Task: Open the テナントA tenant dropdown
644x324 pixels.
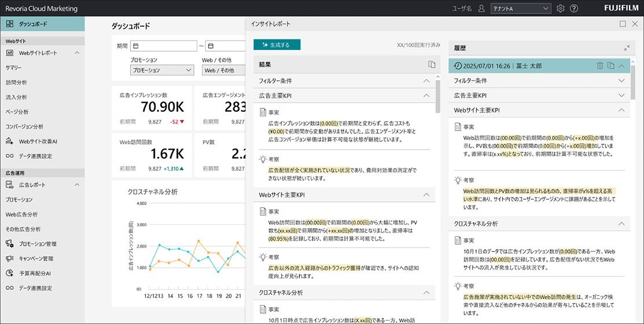Action: (x=520, y=9)
